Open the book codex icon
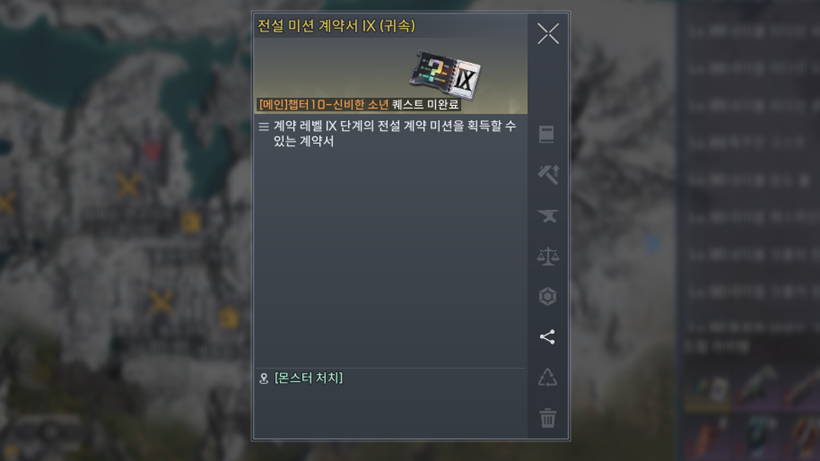 pos(546,134)
